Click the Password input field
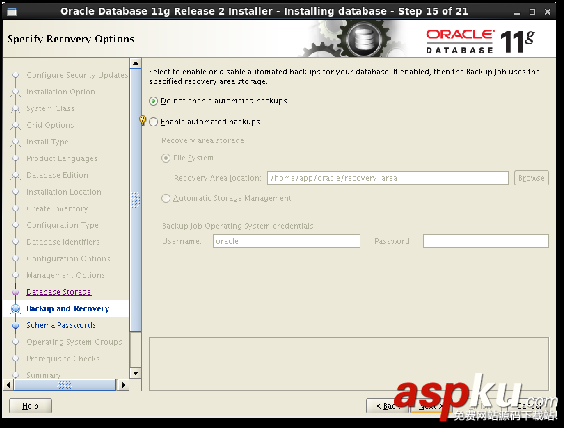This screenshot has height=428, width=564. tap(486, 241)
